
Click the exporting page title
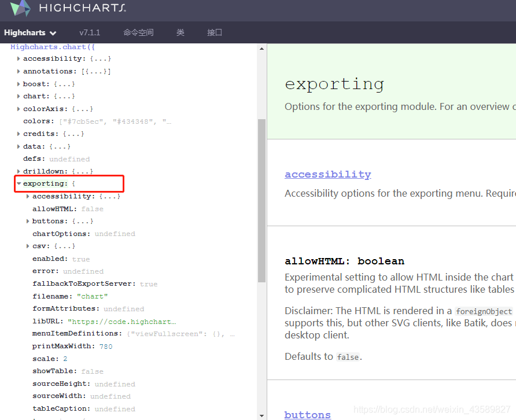pos(334,84)
